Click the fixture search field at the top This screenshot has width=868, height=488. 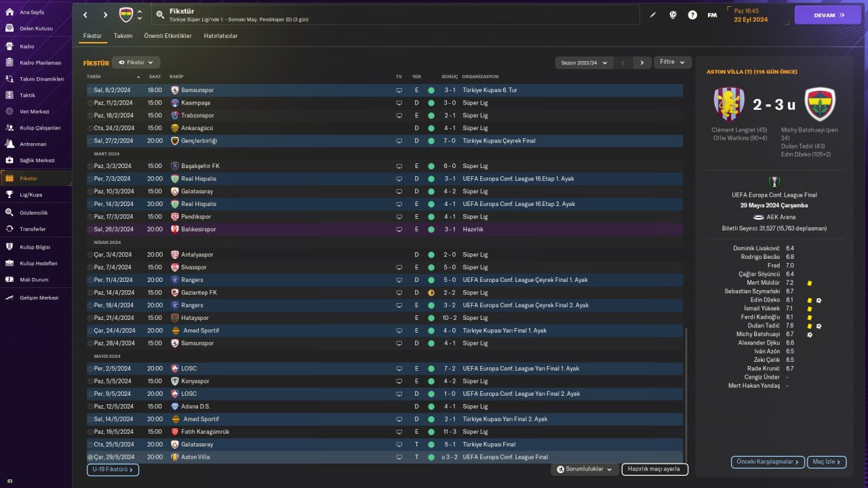click(x=396, y=15)
